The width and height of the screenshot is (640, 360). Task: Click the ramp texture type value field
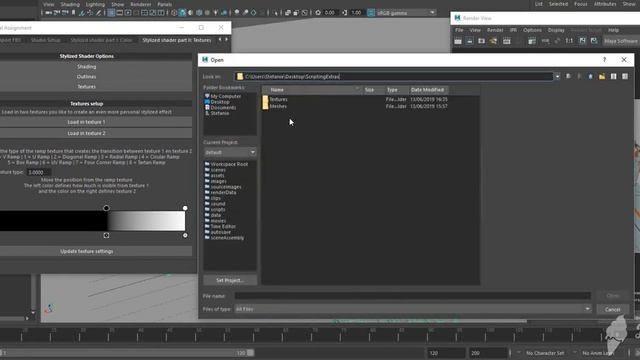click(38, 172)
